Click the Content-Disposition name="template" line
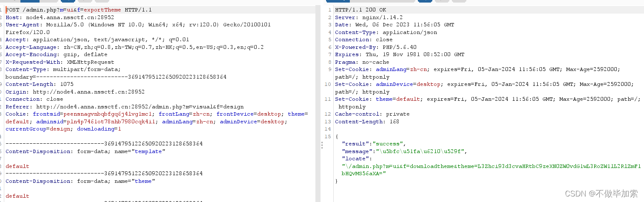Image resolution: width=644 pixels, height=202 pixels. pos(85,151)
